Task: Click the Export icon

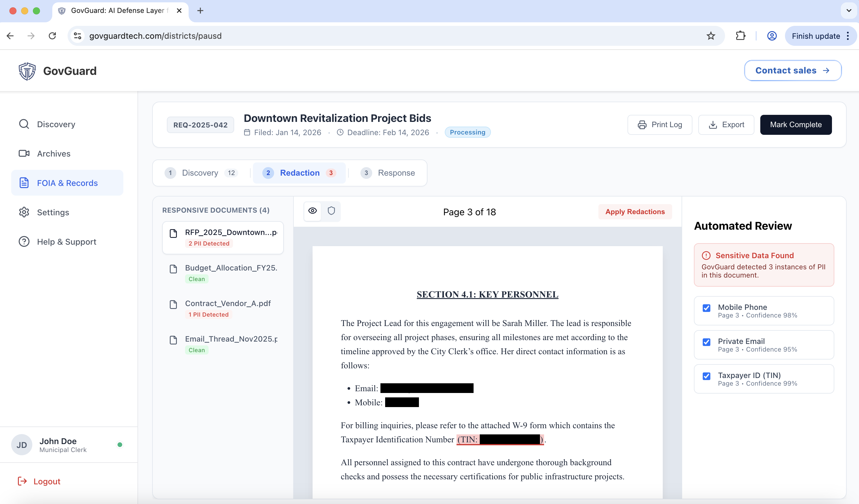Action: point(713,125)
